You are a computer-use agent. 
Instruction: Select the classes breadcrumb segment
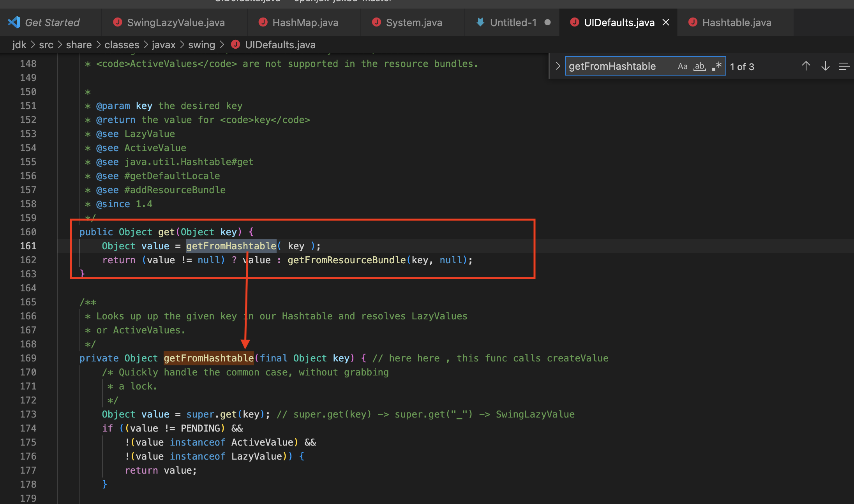(122, 45)
